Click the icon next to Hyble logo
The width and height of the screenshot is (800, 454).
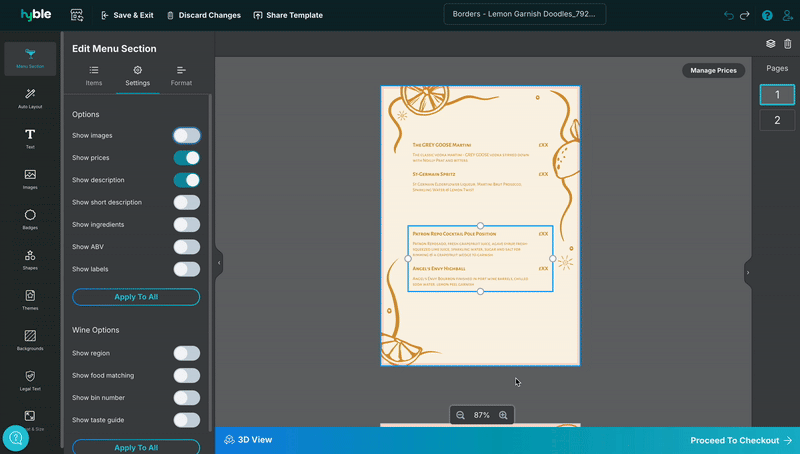click(77, 15)
